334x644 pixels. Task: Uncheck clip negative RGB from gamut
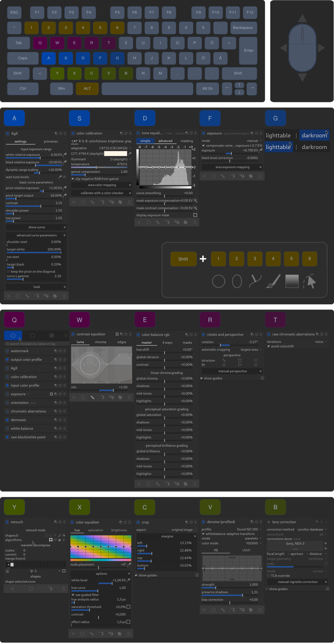[73, 179]
